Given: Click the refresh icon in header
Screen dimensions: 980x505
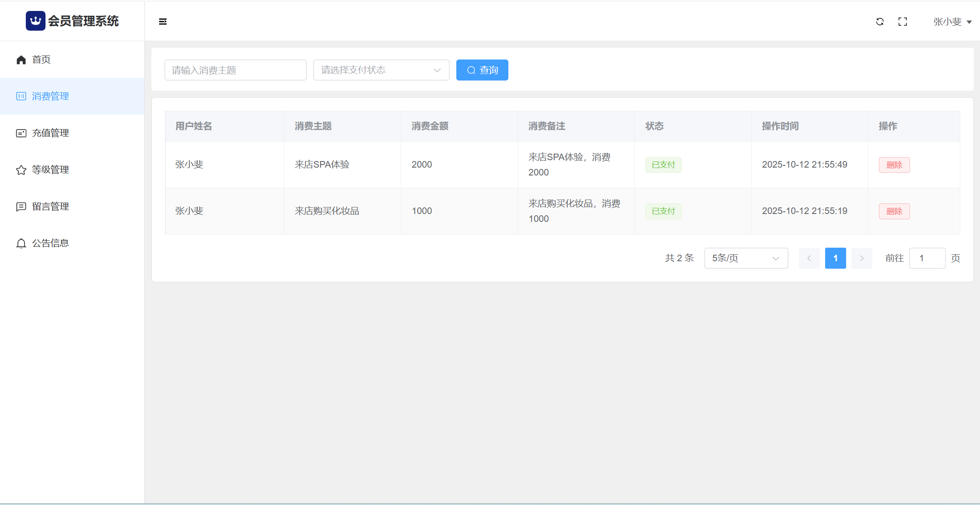Looking at the screenshot, I should [x=880, y=21].
